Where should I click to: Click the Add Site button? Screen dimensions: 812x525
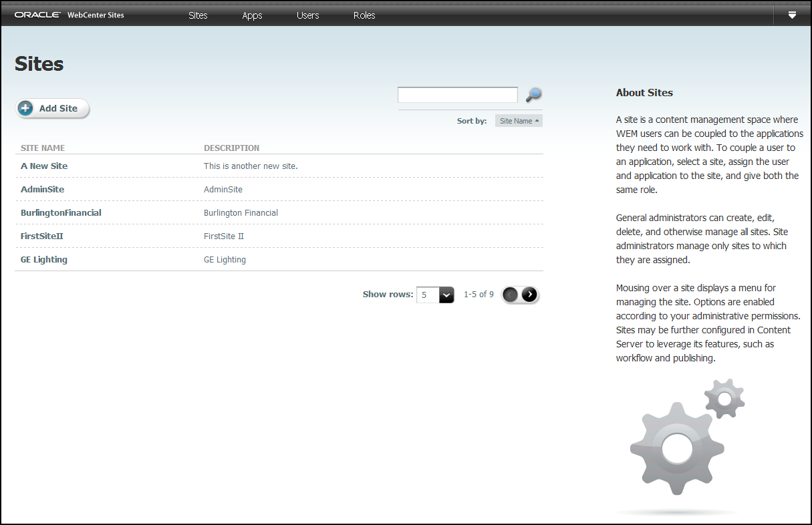click(x=53, y=108)
